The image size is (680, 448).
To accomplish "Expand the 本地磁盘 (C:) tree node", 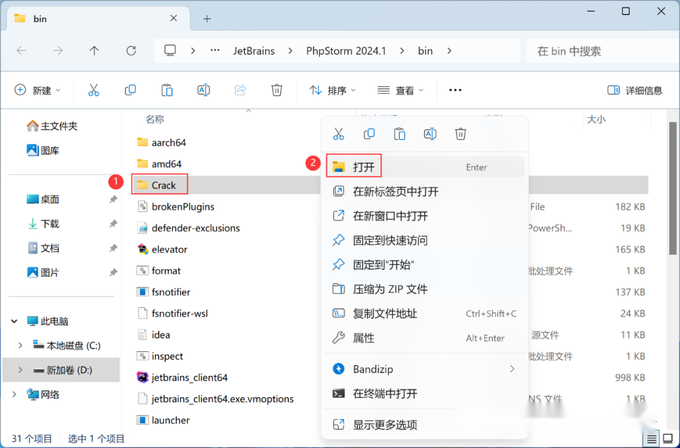I will 20,346.
